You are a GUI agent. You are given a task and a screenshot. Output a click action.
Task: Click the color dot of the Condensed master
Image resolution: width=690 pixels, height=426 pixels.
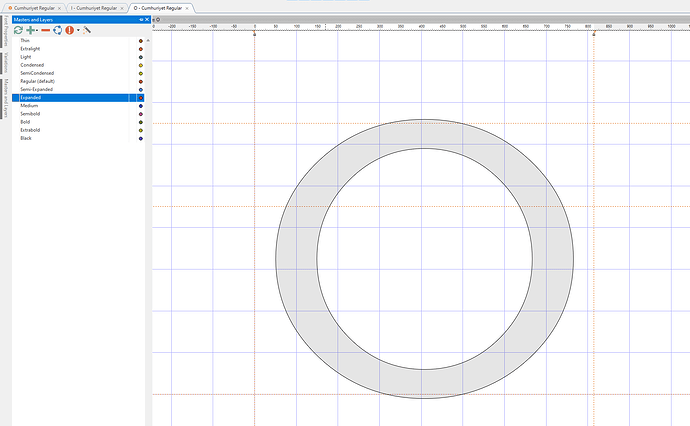coord(141,65)
